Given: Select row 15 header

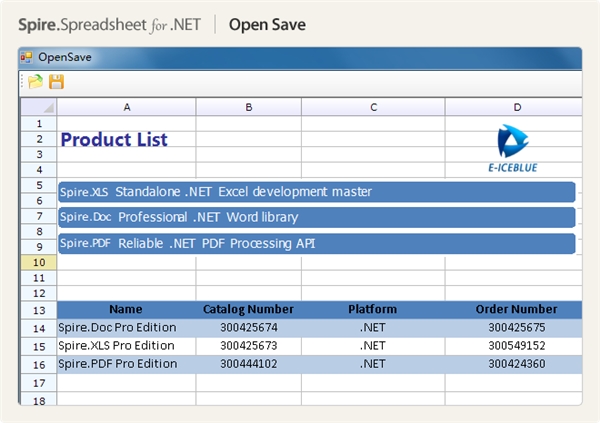Looking at the screenshot, I should (x=39, y=346).
